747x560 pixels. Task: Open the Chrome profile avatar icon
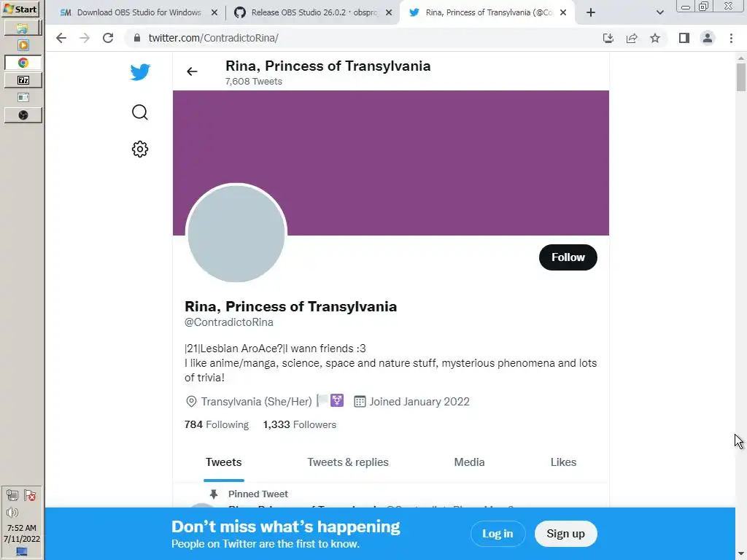[x=708, y=38]
